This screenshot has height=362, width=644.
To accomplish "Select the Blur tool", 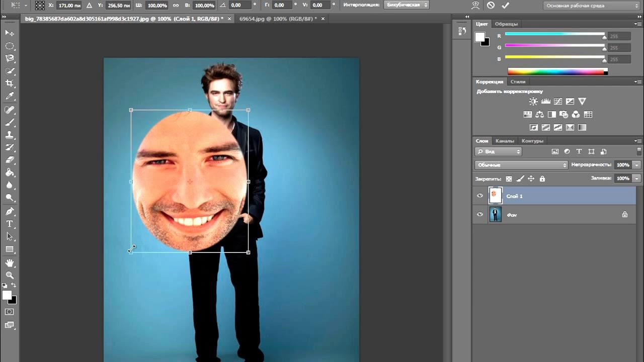I will (10, 185).
